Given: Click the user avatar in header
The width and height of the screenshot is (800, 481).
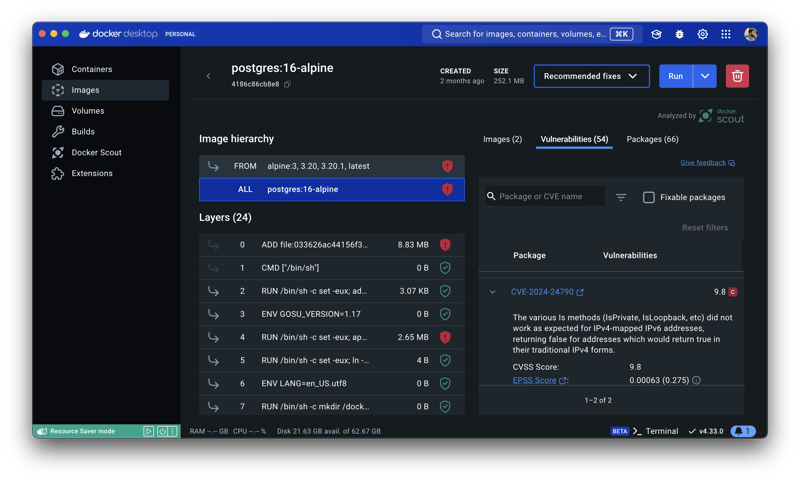Looking at the screenshot, I should point(751,34).
